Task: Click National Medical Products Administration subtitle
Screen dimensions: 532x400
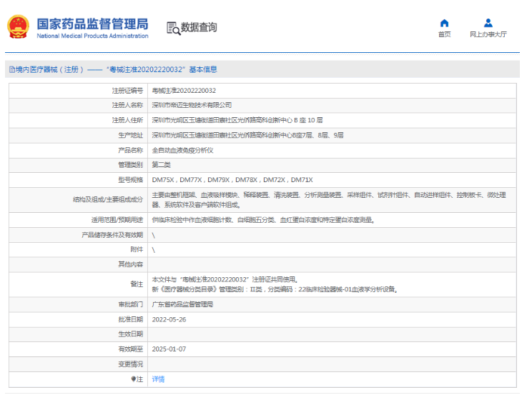Action: [93, 36]
